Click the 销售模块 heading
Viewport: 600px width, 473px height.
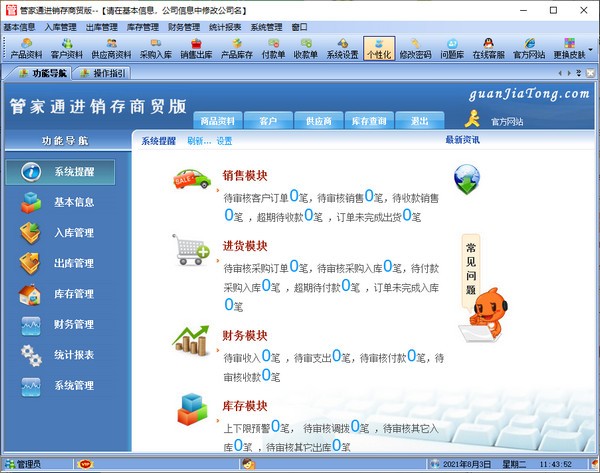(245, 176)
